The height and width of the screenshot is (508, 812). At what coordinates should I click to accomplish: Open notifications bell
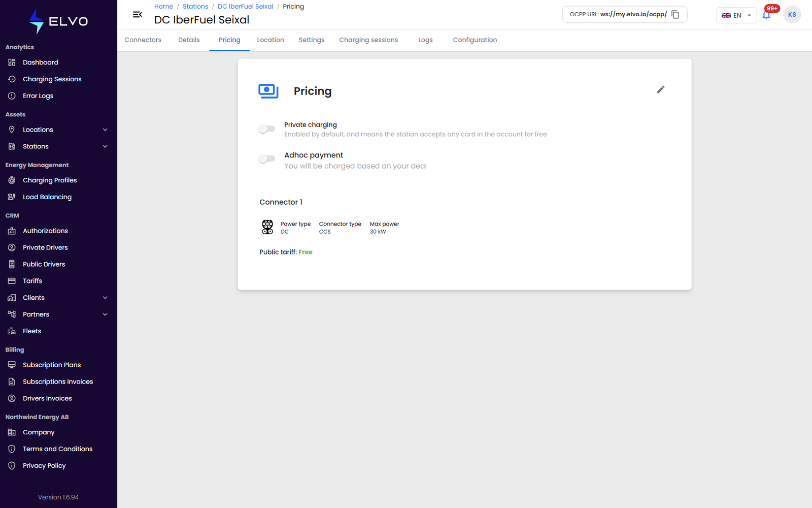coord(766,15)
